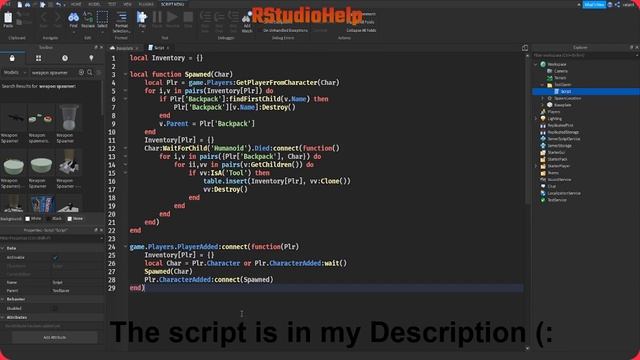Collapse the Workspace tree node
The height and width of the screenshot is (360, 640).
point(536,64)
